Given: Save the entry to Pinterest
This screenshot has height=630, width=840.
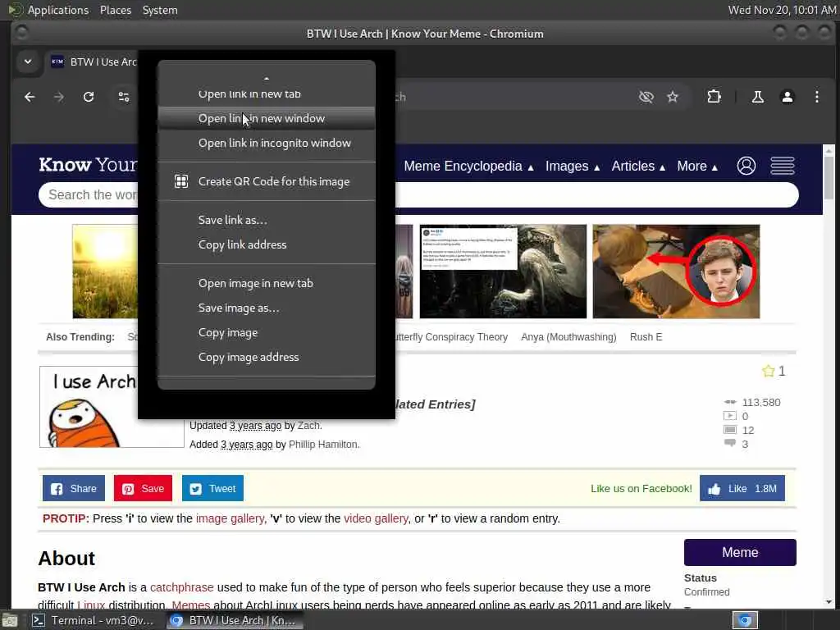Looking at the screenshot, I should pos(143,488).
